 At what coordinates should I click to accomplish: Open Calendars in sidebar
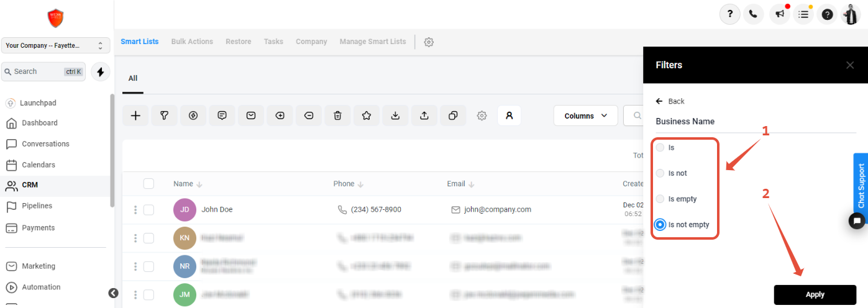coord(39,165)
